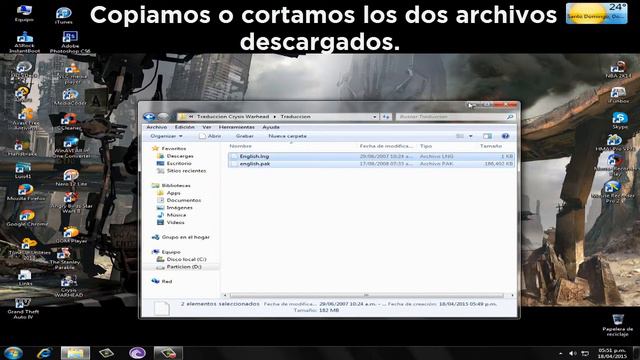Go back using the Explorer back arrow
Screen dimensions: 640x360
pos(149,117)
